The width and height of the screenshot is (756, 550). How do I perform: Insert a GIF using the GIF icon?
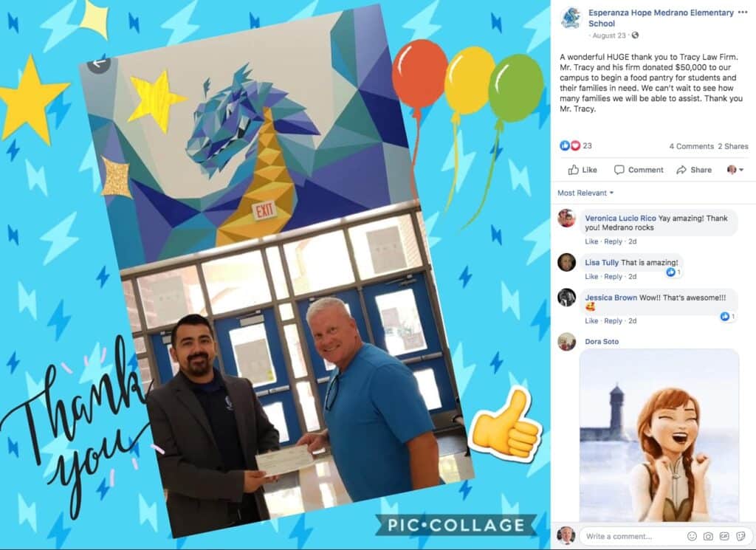point(724,536)
